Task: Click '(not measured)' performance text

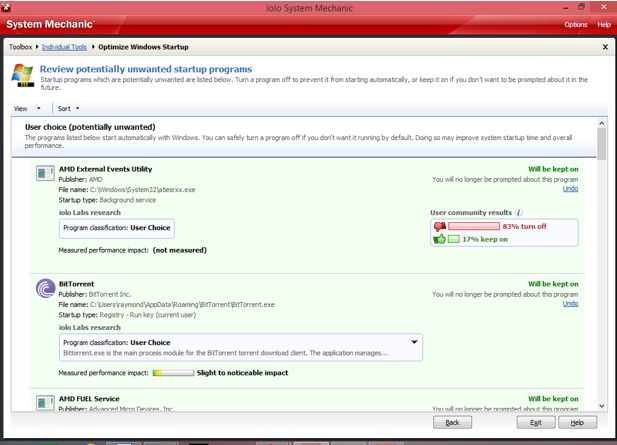Action: click(179, 250)
